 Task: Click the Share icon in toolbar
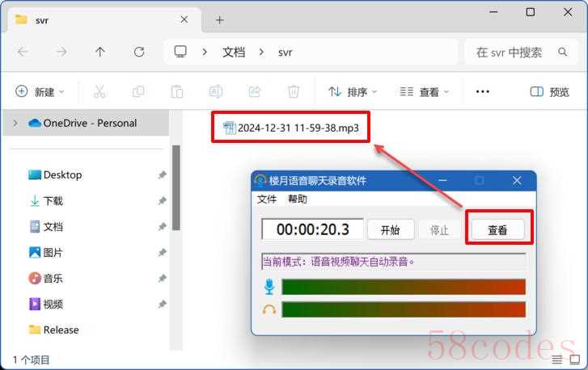pos(255,92)
